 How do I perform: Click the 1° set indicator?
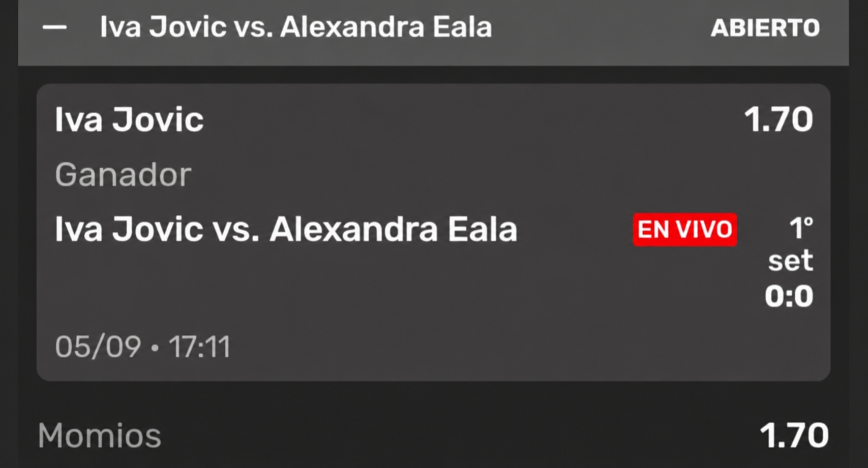(x=791, y=244)
